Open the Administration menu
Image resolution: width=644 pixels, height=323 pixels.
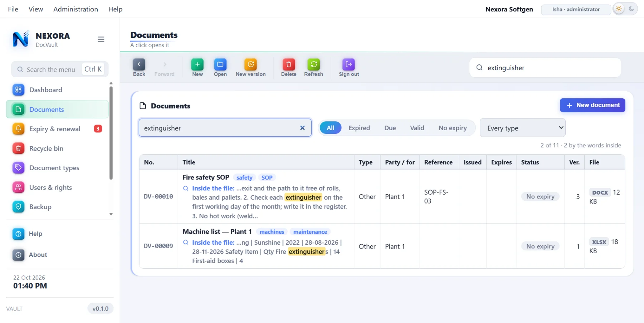tap(75, 9)
